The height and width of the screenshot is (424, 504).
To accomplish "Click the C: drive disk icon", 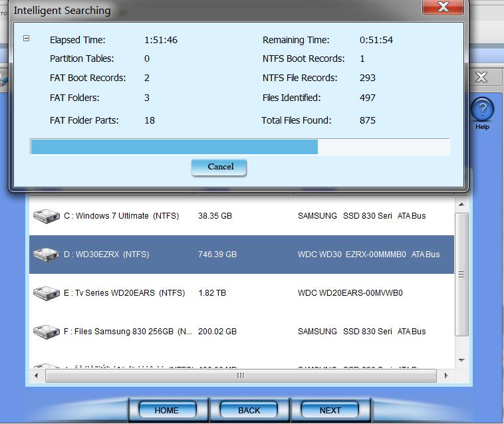I will [x=47, y=216].
